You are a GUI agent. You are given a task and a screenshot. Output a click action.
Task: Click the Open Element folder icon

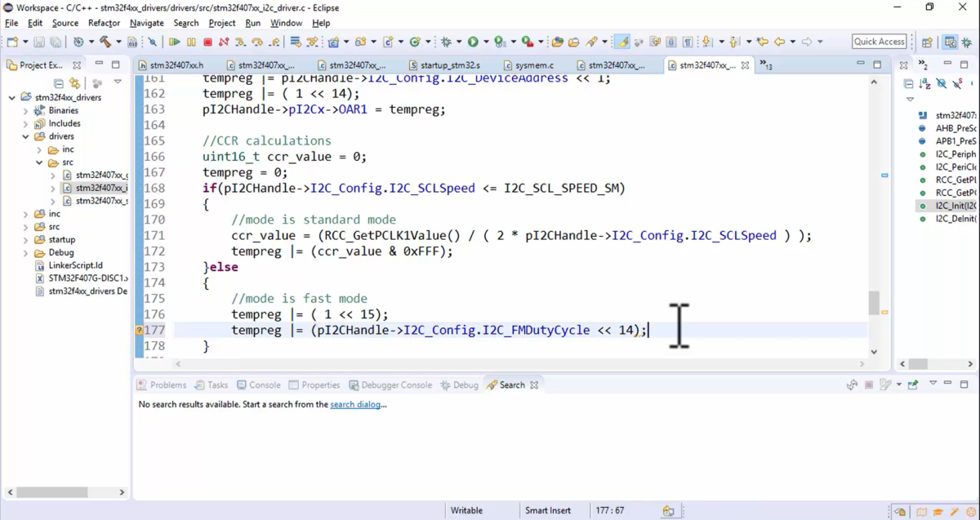pos(558,42)
